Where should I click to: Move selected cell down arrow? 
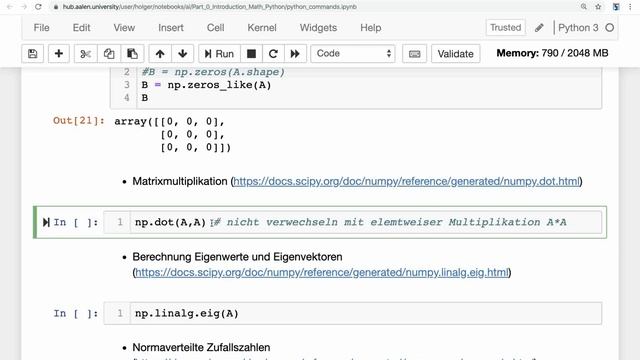tap(182, 53)
